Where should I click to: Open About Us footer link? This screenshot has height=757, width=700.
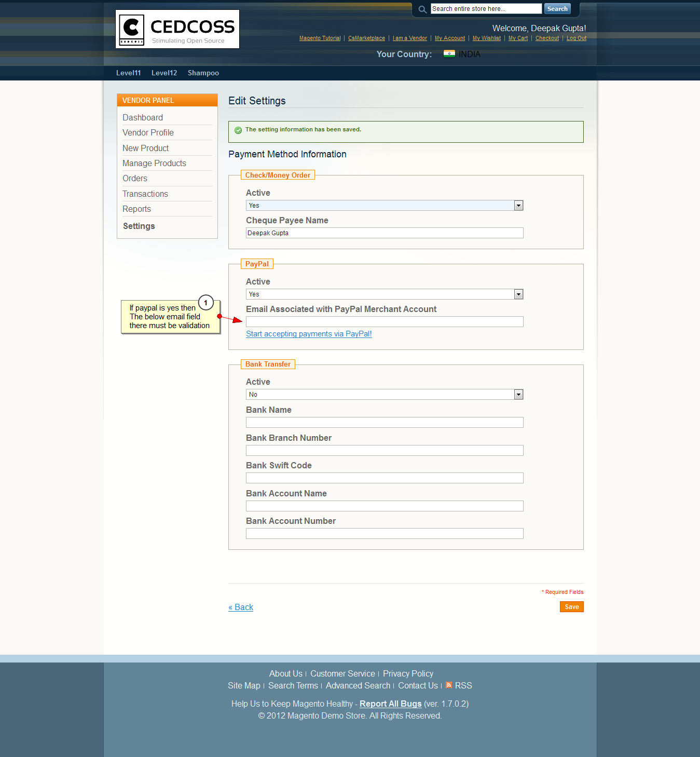pyautogui.click(x=286, y=674)
